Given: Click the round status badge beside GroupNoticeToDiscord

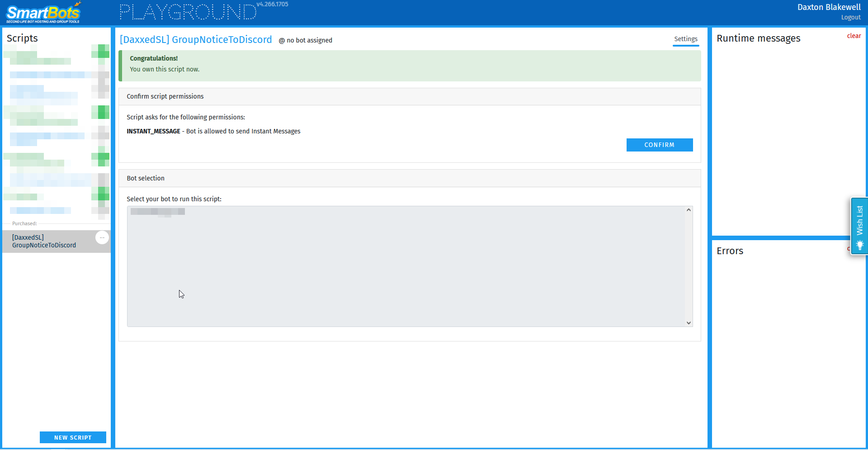Looking at the screenshot, I should 102,237.
